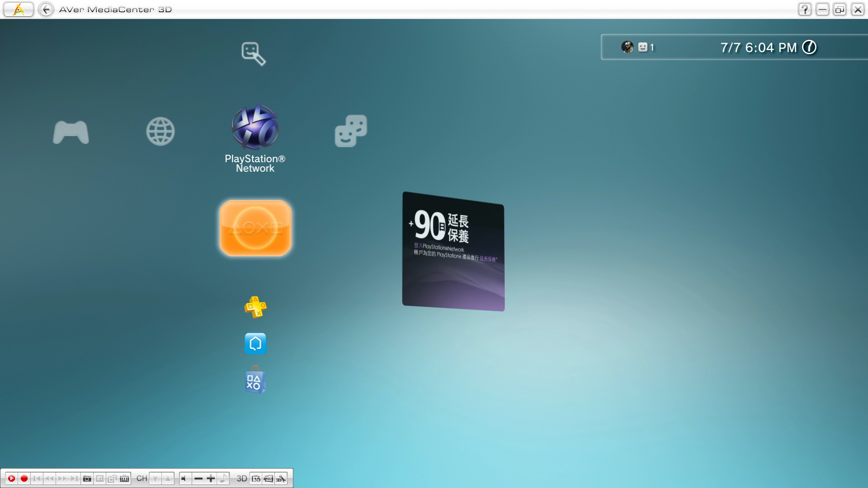Skip to the next item
868x488 pixels.
pos(75,479)
